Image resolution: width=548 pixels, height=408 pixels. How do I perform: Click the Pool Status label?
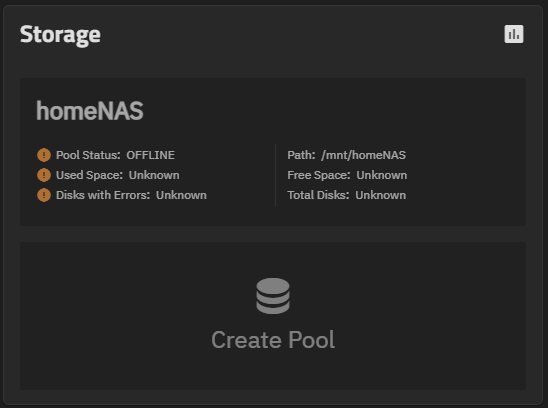[x=88, y=155]
